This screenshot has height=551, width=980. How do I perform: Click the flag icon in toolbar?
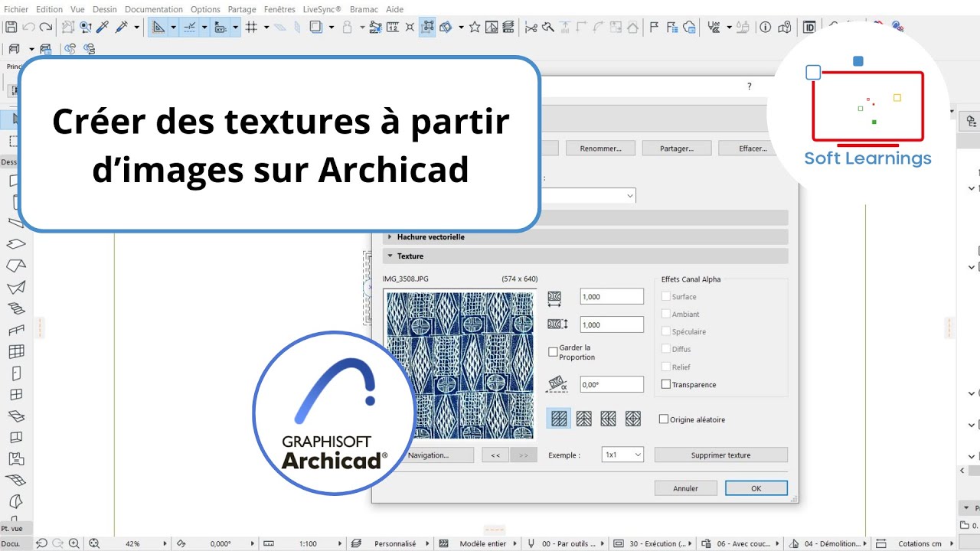[x=654, y=27]
